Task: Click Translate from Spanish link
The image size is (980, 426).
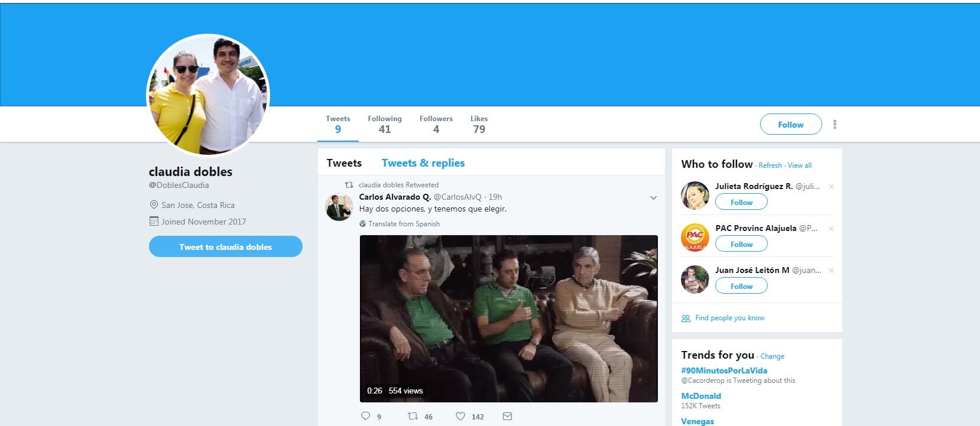Action: (x=404, y=224)
